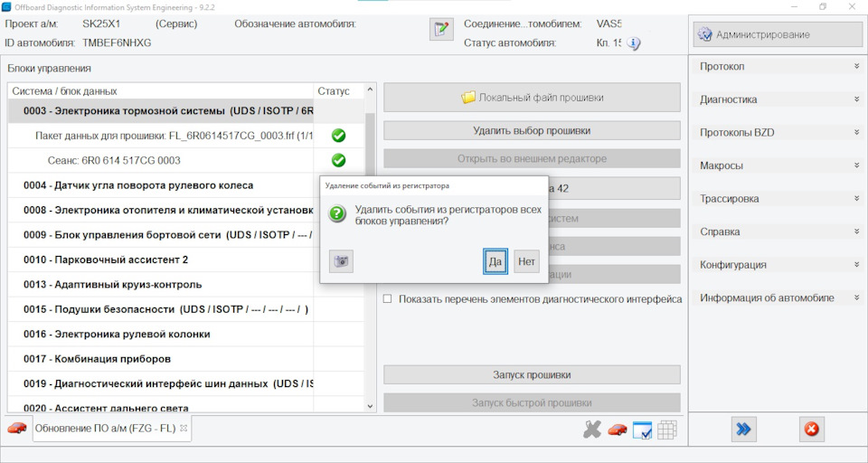The height and width of the screenshot is (463, 868).
Task: Click Локальный файл прошивки button
Action: pyautogui.click(x=532, y=98)
